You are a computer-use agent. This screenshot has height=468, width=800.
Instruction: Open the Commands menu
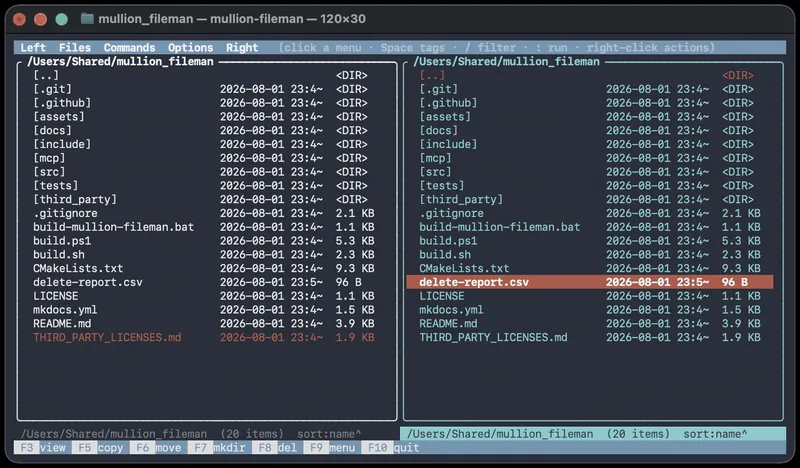click(x=130, y=47)
